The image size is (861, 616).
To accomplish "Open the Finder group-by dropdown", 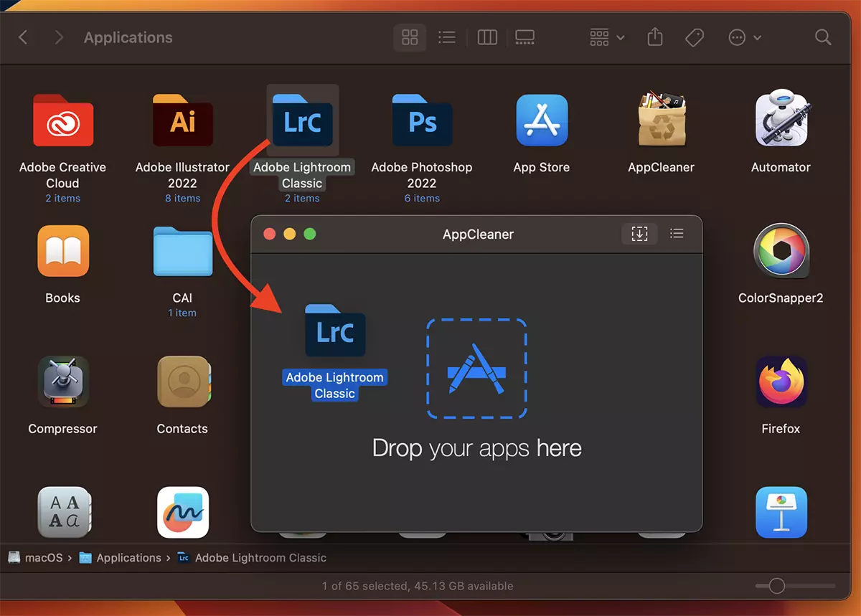I will pyautogui.click(x=606, y=37).
